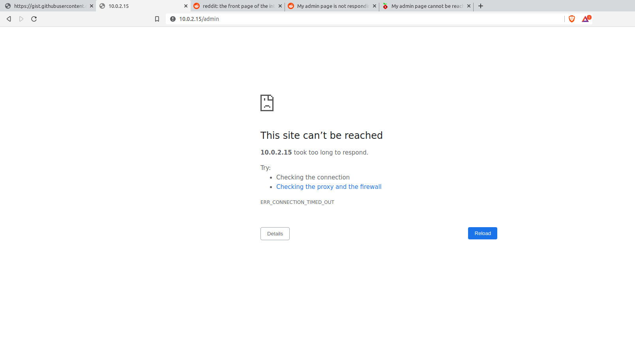Viewport: 635px width, 364px height.
Task: Click 'This site can't be reached' heading
Action: pos(322,135)
